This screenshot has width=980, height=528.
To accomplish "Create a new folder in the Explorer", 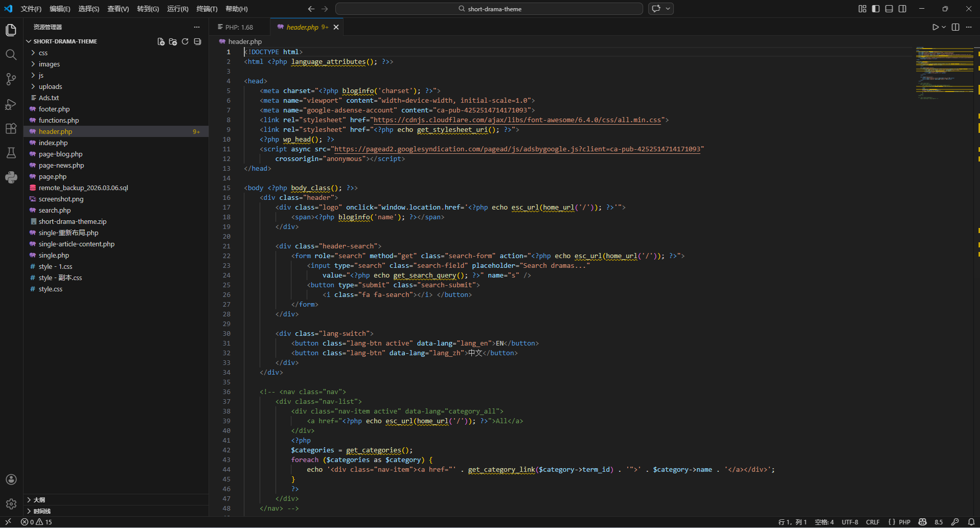I will coord(173,41).
